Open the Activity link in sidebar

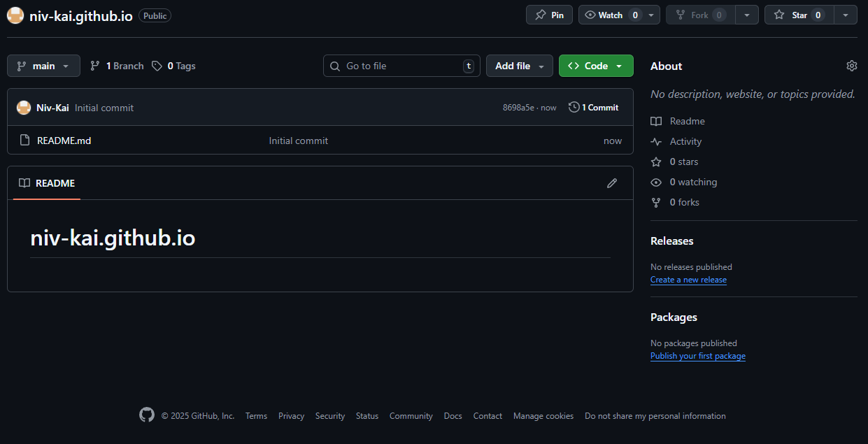(x=676, y=141)
